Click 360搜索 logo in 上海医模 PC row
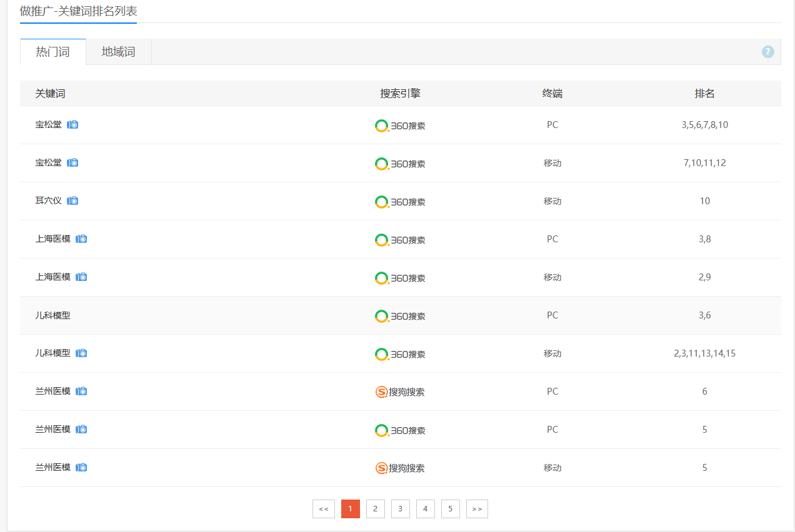The image size is (795, 532). [400, 240]
